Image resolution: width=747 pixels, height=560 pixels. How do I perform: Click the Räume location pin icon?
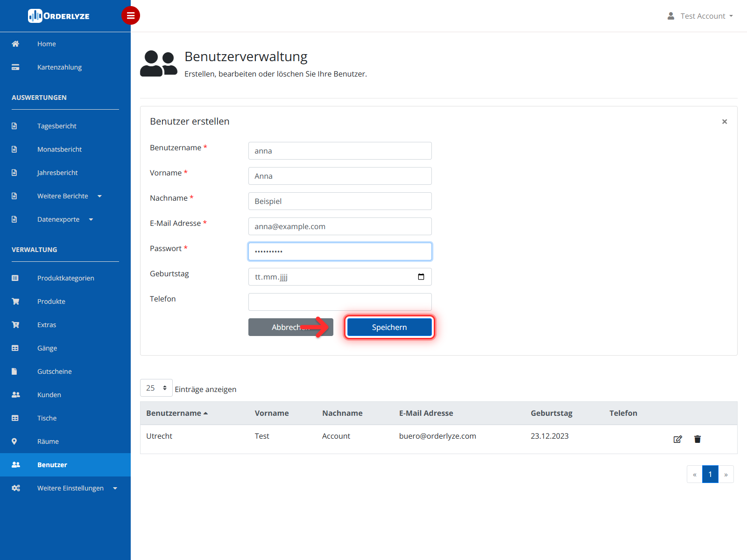click(x=14, y=441)
